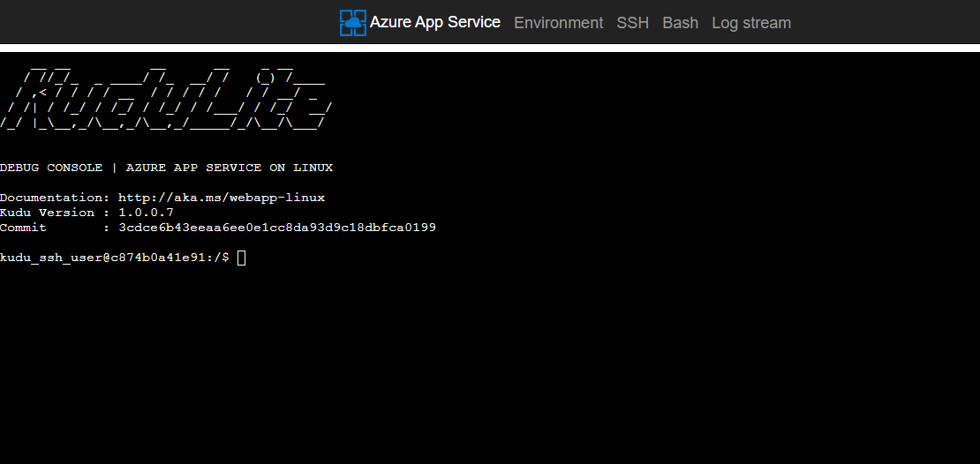Click the kudu_ssh_user shell prompt text
The width and height of the screenshot is (980, 464).
[114, 258]
